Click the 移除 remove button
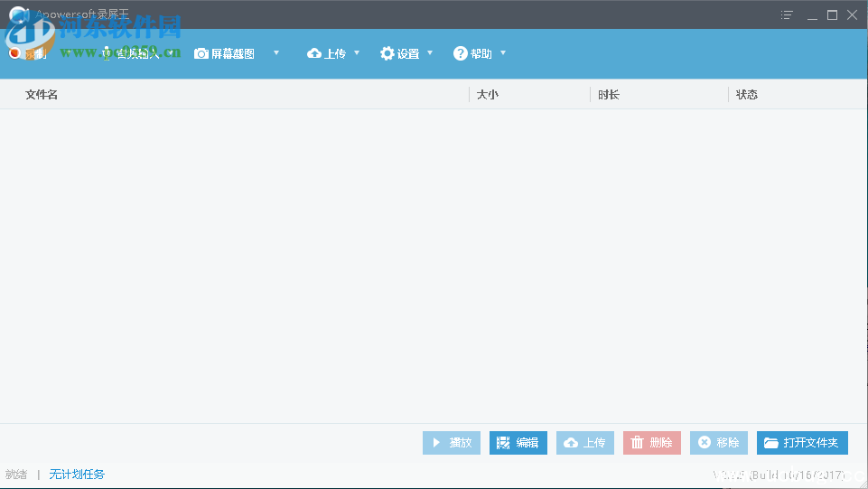This screenshot has height=489, width=868. pos(719,443)
